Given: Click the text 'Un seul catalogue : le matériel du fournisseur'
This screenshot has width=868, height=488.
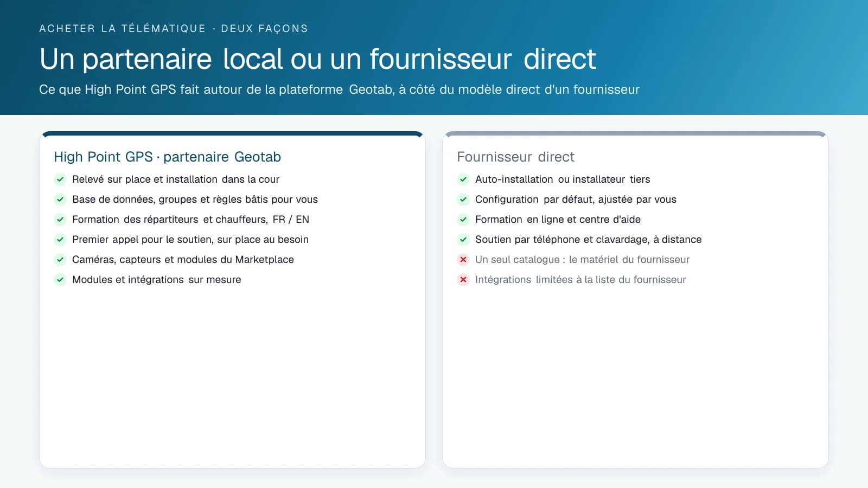Looking at the screenshot, I should coord(583,260).
